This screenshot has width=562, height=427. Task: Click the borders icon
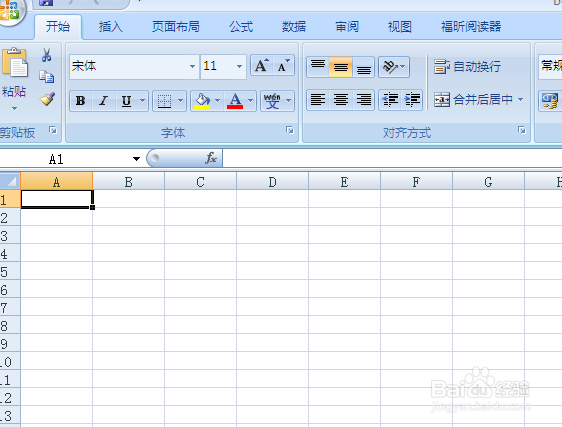[165, 101]
